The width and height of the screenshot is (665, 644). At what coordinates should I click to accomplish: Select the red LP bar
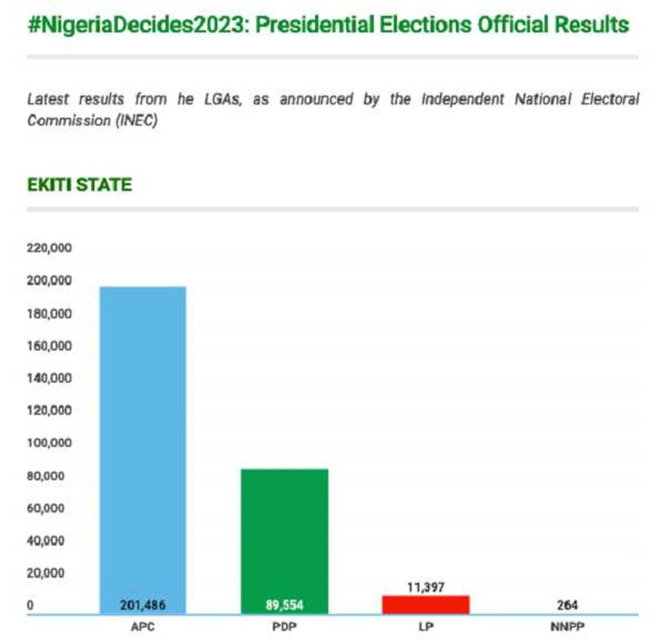tap(426, 605)
